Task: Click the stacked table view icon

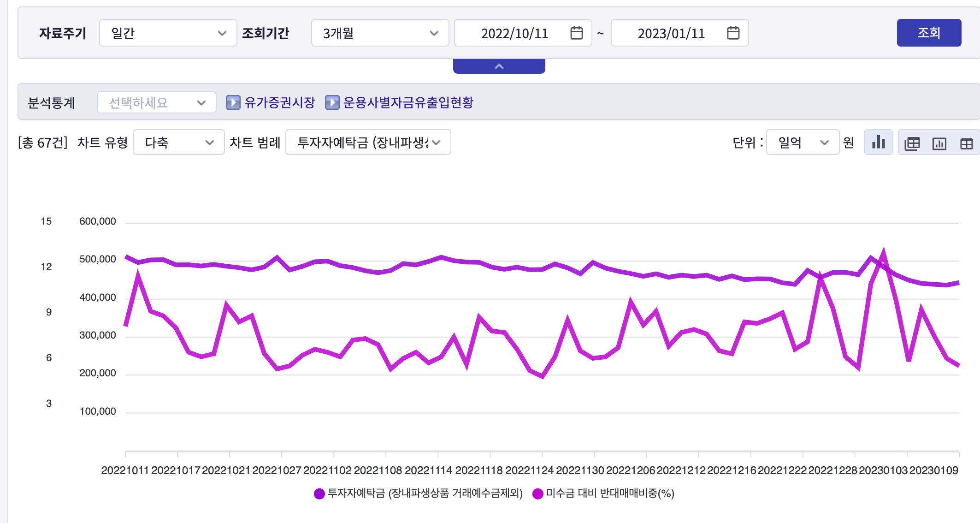Action: 912,143
